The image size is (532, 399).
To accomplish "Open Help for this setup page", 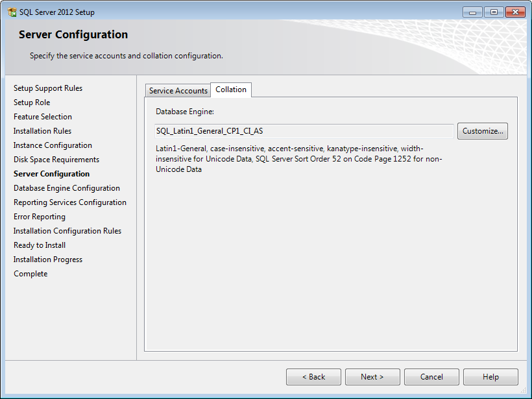I will coord(490,377).
